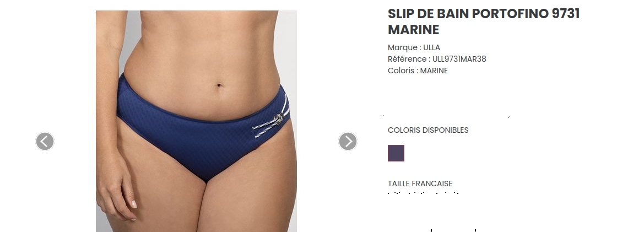Click the rope knot detail on the swimsuit

278,119
